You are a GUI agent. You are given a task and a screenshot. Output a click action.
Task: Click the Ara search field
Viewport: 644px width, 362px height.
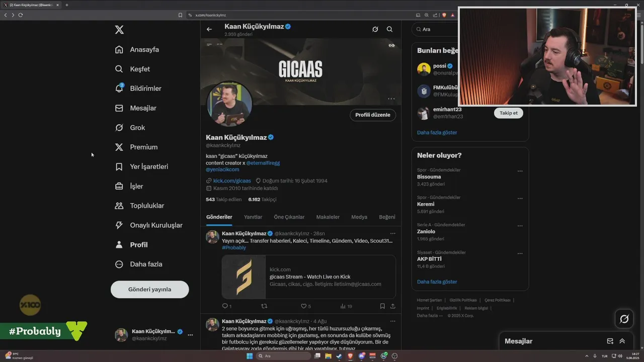tap(435, 29)
